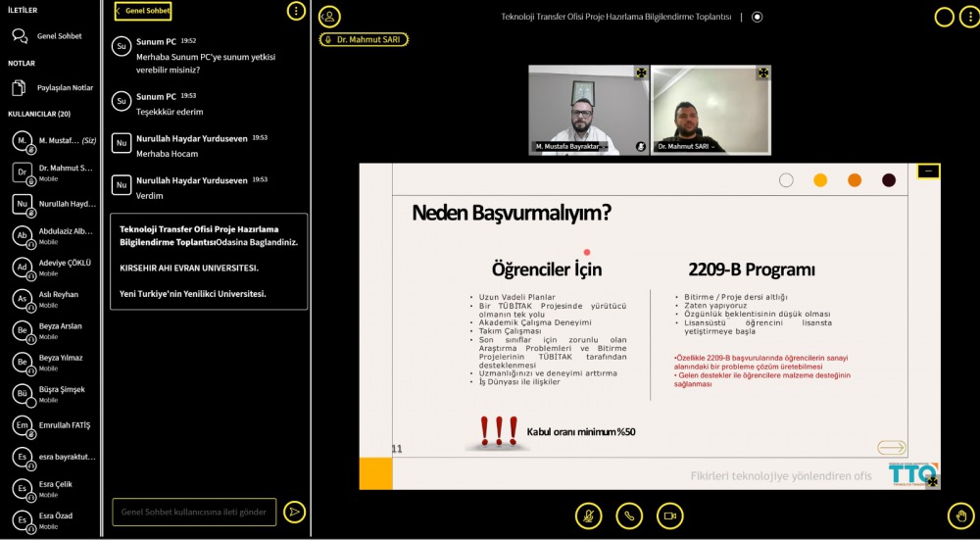Click Dr. Mahmut SARI webcam video

click(710, 110)
